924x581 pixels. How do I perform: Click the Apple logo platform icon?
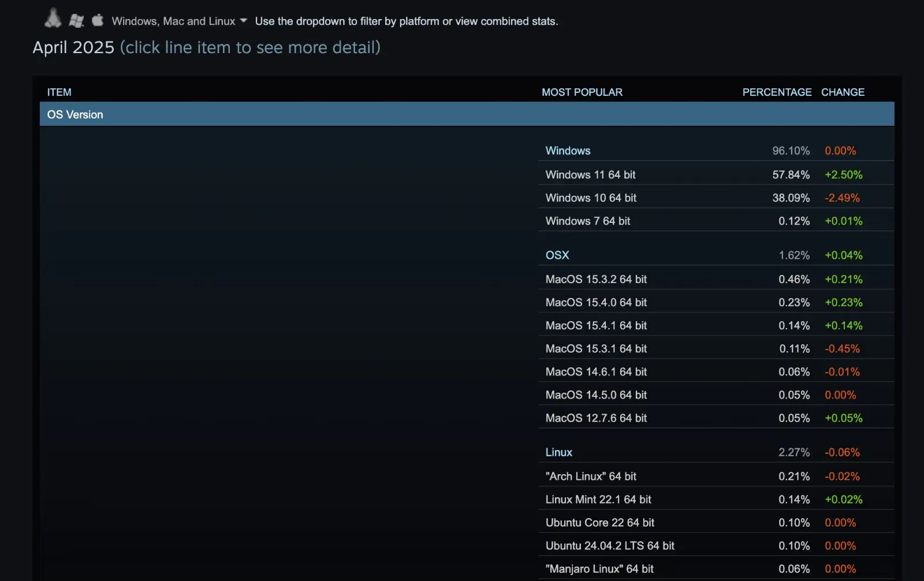[98, 20]
